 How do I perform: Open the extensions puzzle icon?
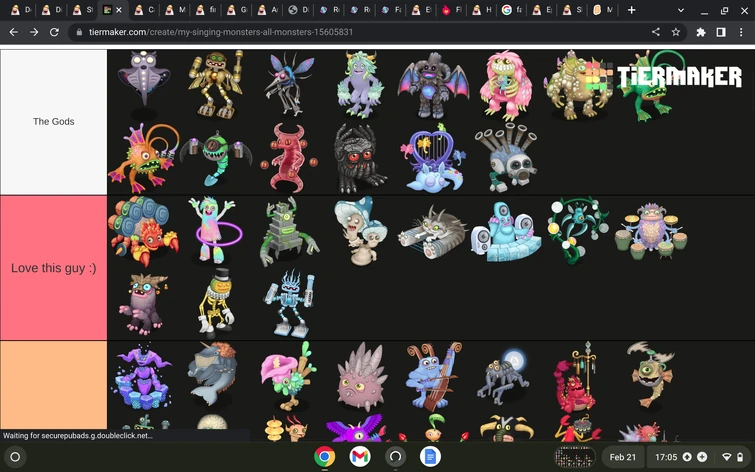click(x=701, y=32)
